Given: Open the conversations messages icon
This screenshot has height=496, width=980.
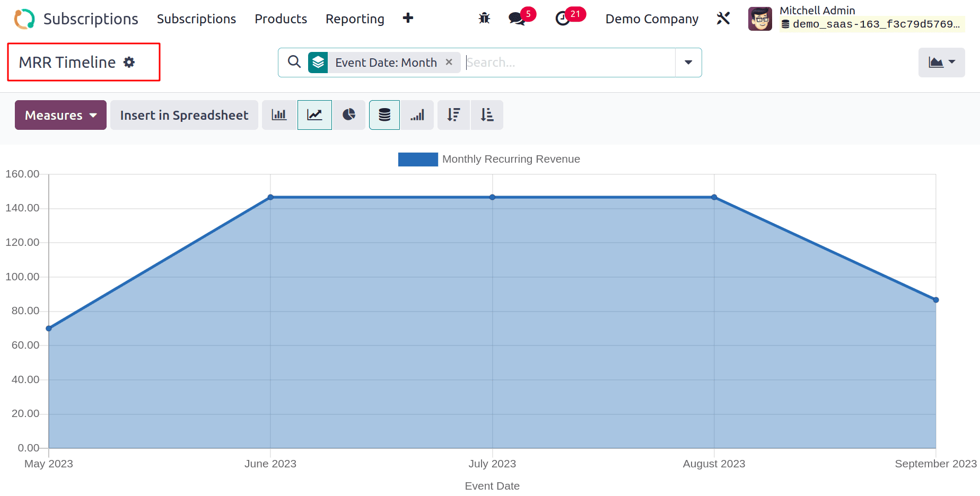Looking at the screenshot, I should 517,19.
